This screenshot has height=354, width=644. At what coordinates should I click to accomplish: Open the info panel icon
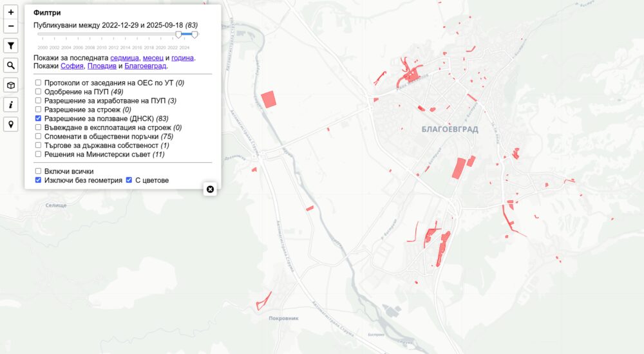click(11, 105)
